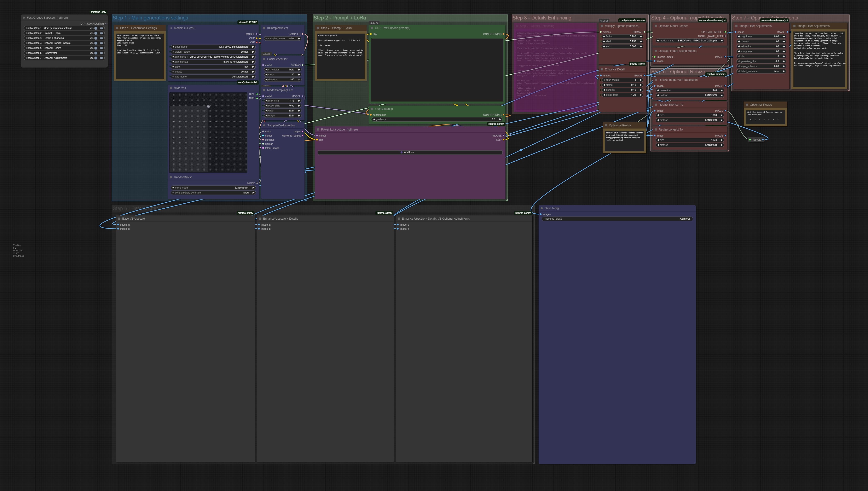Click the arrow icon for Enable Step 1
The image size is (868, 491).
102,28
